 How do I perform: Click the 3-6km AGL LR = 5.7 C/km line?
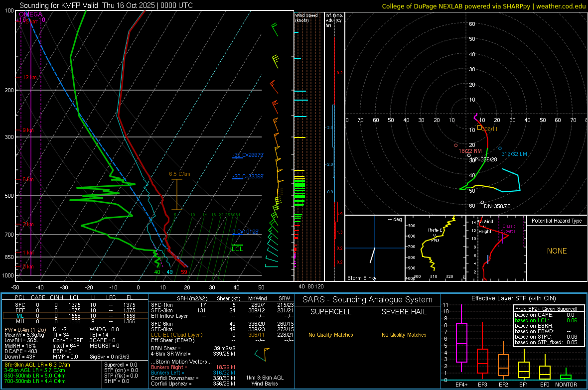coord(35,370)
